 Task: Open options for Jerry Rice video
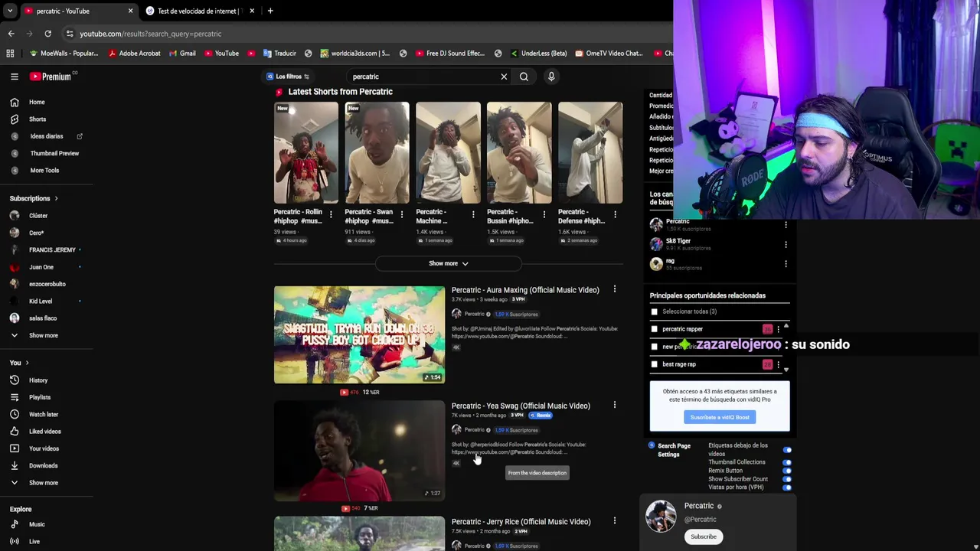[x=614, y=521]
